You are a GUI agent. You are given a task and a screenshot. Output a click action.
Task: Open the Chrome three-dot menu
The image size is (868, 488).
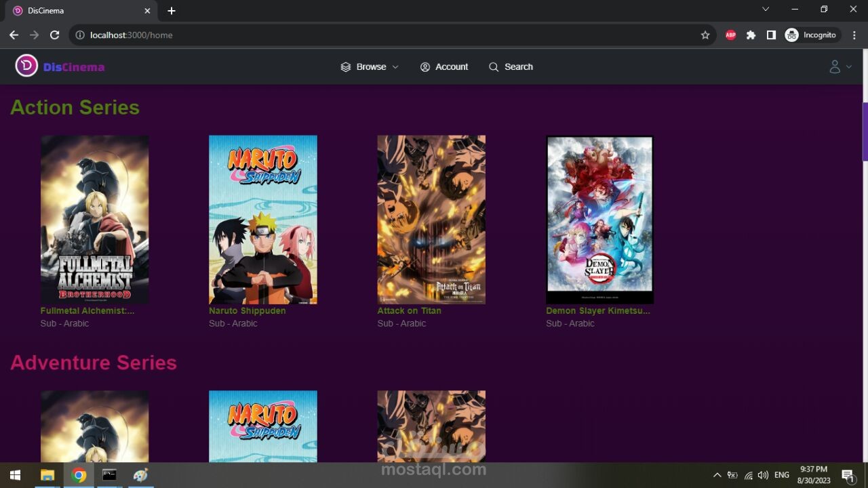tap(854, 35)
